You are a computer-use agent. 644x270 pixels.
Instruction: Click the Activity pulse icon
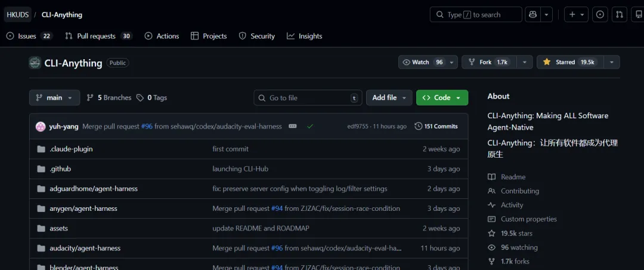click(491, 205)
